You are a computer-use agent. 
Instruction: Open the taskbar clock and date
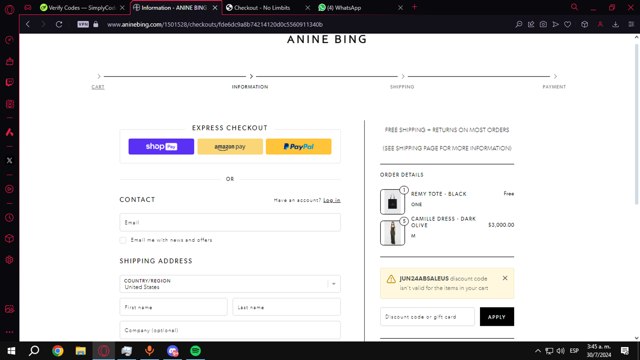coord(599,351)
